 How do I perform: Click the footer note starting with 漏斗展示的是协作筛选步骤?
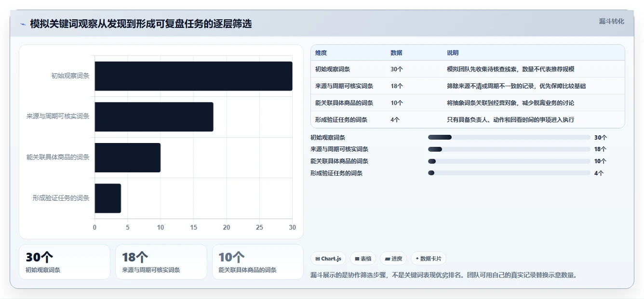(444, 275)
